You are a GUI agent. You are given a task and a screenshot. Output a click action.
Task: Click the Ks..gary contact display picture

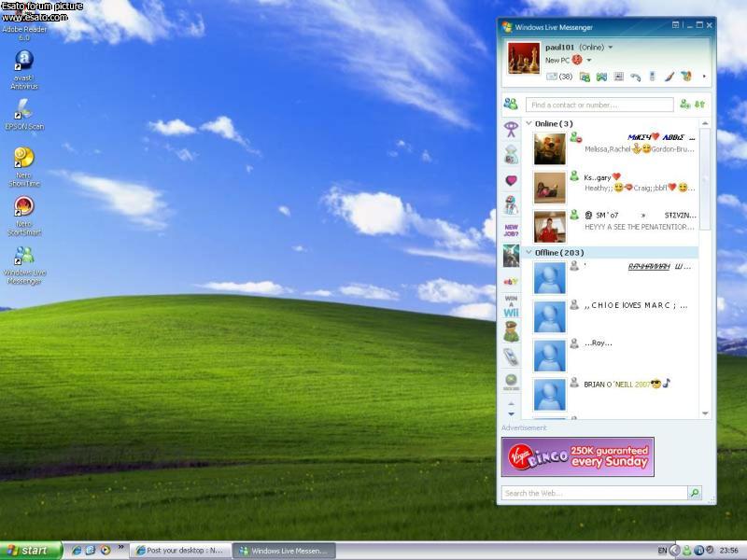click(x=549, y=188)
